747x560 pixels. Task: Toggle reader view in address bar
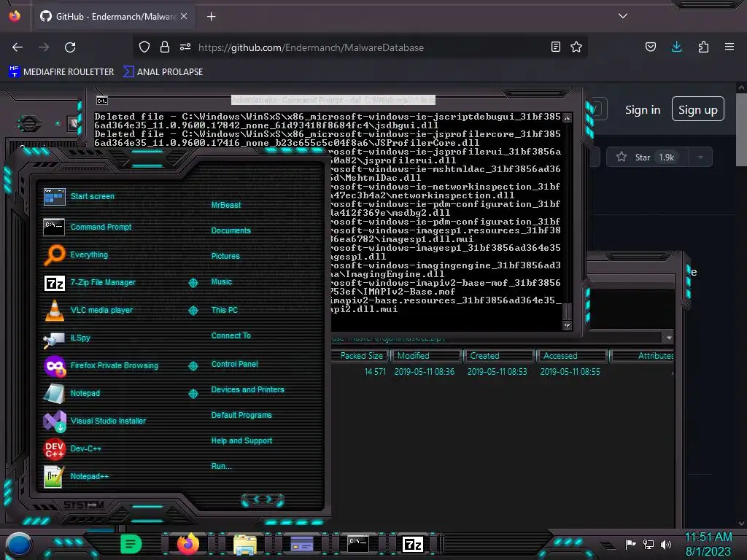[x=555, y=47]
